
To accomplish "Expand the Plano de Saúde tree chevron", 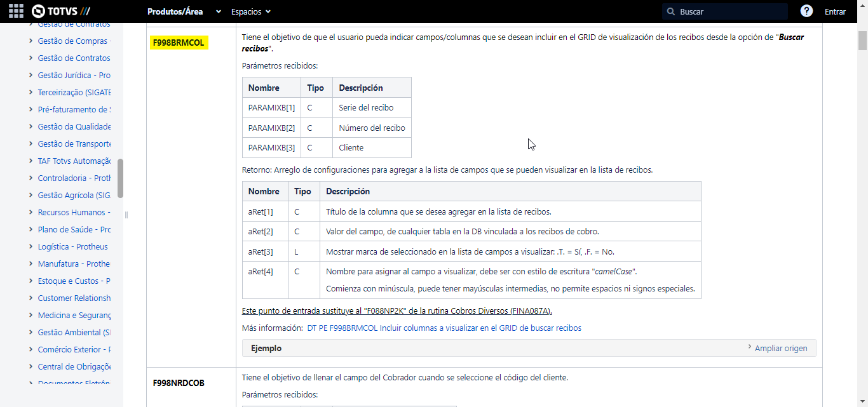I will click(x=31, y=229).
